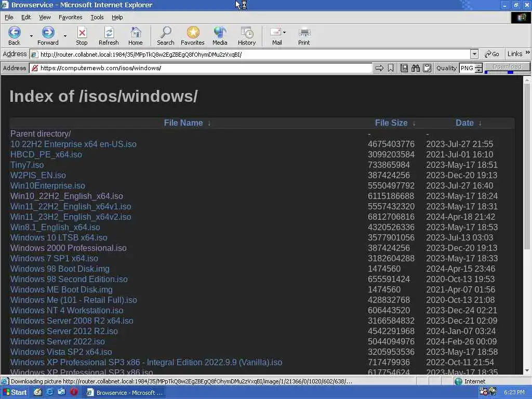Image resolution: width=532 pixels, height=399 pixels.
Task: Open the Start menu
Action: click(x=15, y=392)
